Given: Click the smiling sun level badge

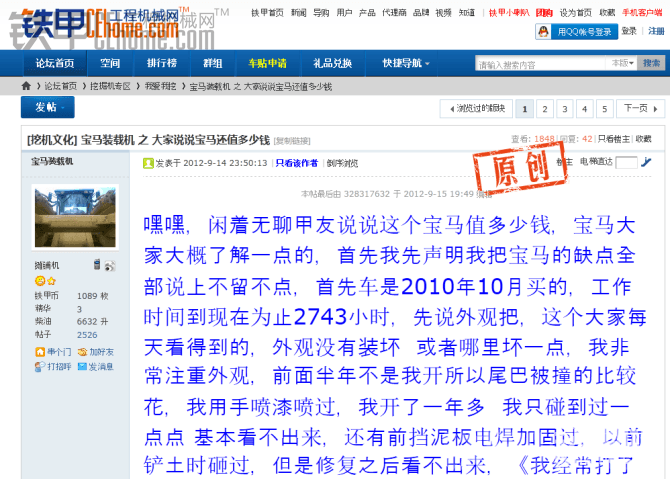Looking at the screenshot, I should pos(40,281).
